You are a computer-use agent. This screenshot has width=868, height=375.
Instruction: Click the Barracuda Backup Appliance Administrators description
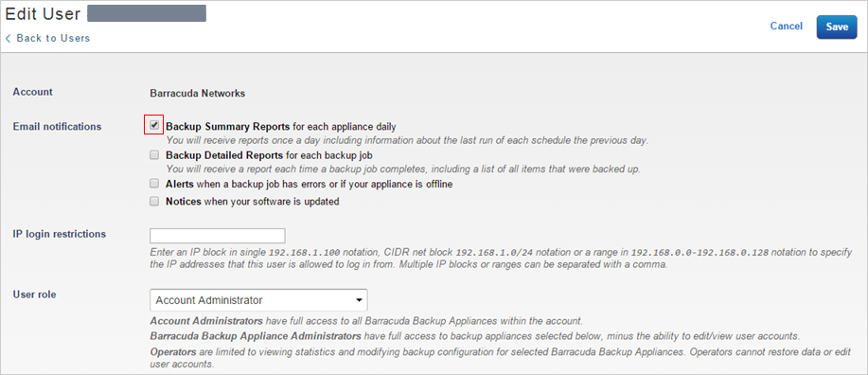point(475,335)
